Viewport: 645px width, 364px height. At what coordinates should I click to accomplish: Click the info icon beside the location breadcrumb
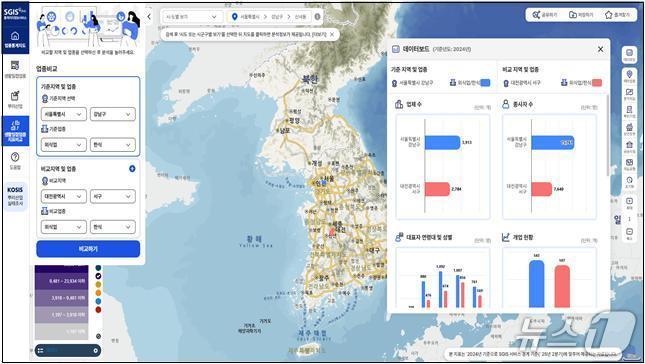point(317,17)
